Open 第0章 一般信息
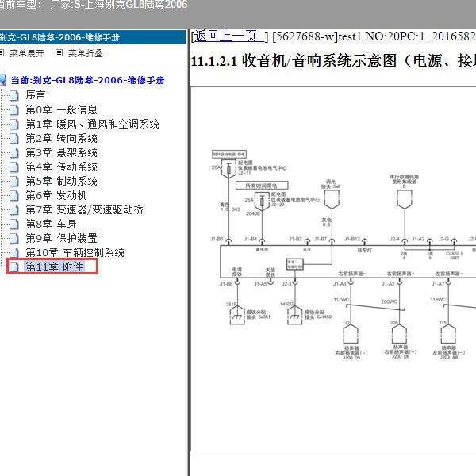The width and height of the screenshot is (476, 476). point(61,109)
